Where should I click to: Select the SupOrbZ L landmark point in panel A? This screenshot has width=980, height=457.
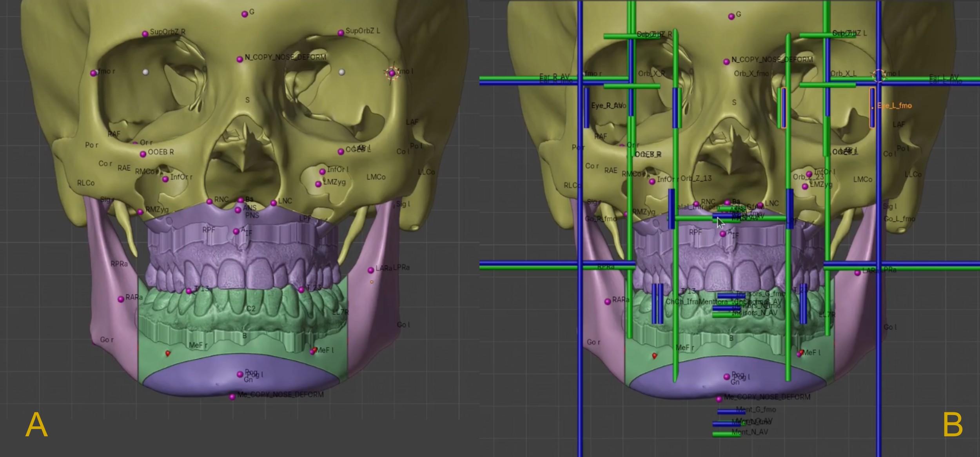[x=341, y=33]
